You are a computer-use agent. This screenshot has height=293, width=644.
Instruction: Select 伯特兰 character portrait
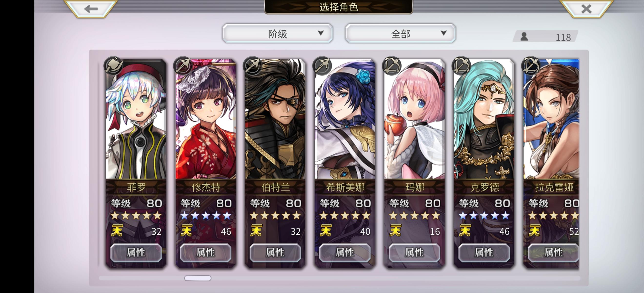275,119
